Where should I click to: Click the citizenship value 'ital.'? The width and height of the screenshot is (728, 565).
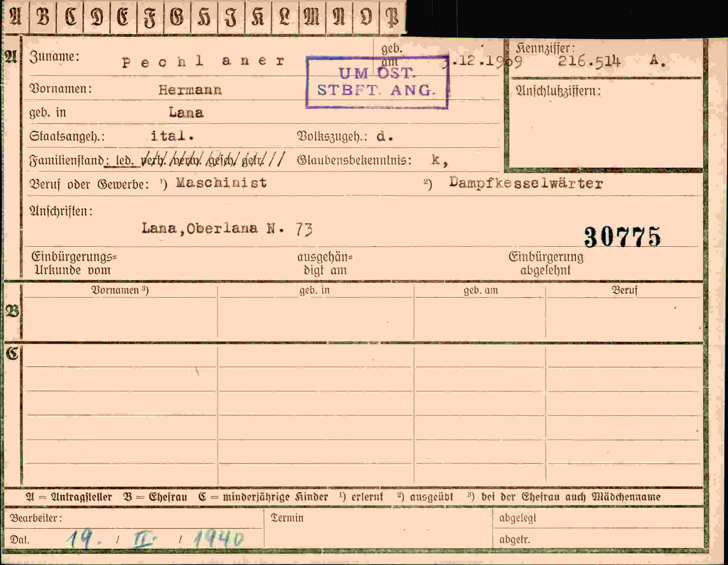point(172,136)
